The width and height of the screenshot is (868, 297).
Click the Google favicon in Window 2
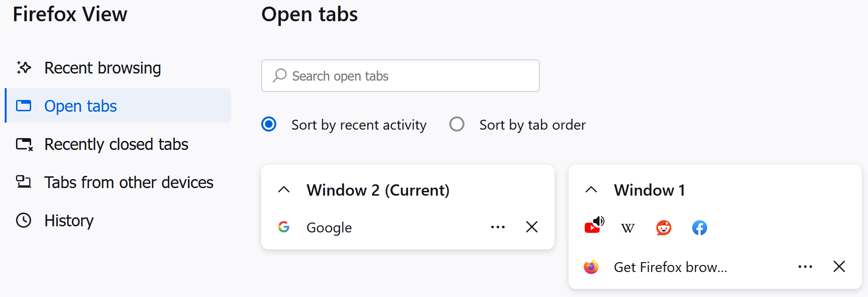coord(284,227)
